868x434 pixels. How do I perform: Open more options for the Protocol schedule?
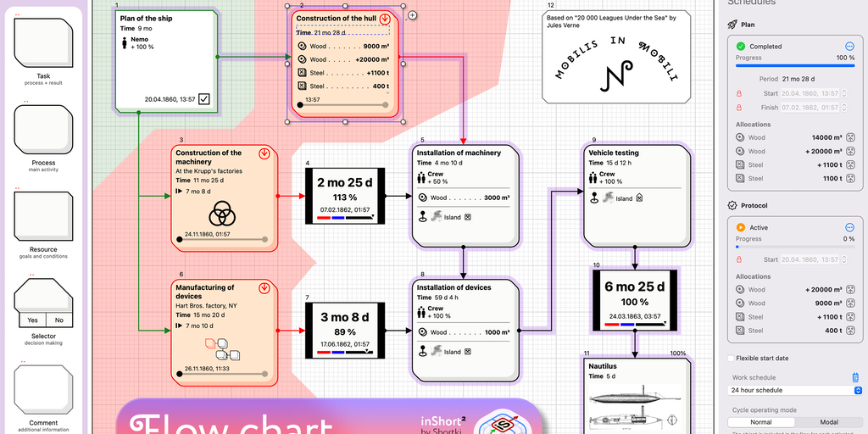849,227
